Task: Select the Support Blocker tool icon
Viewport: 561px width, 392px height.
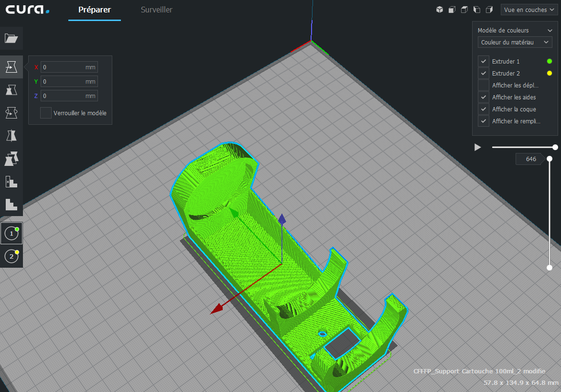Action: pyautogui.click(x=11, y=182)
